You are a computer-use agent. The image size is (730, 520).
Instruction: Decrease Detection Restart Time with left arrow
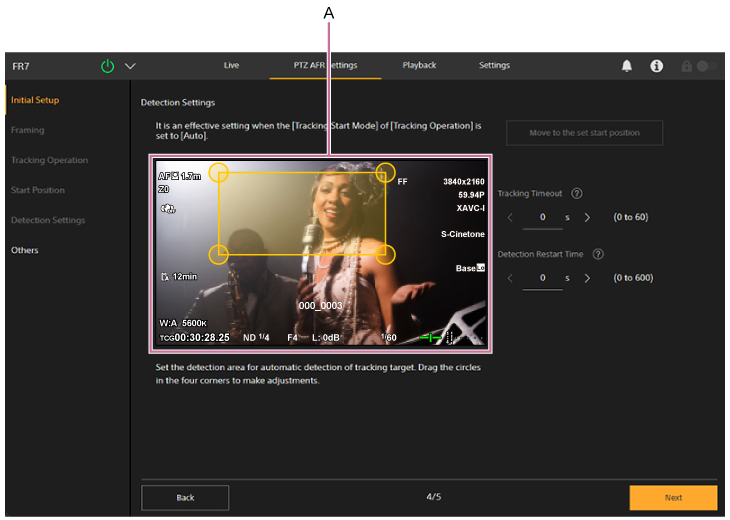(509, 278)
